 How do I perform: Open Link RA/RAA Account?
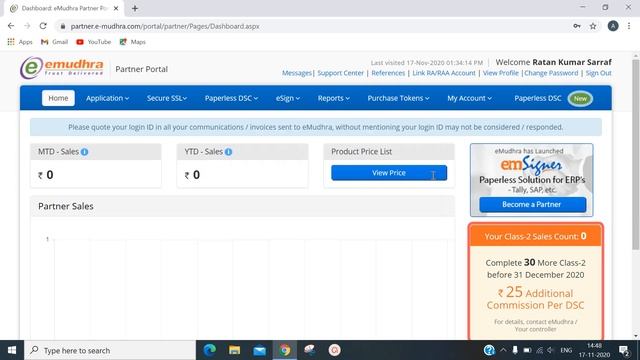444,73
